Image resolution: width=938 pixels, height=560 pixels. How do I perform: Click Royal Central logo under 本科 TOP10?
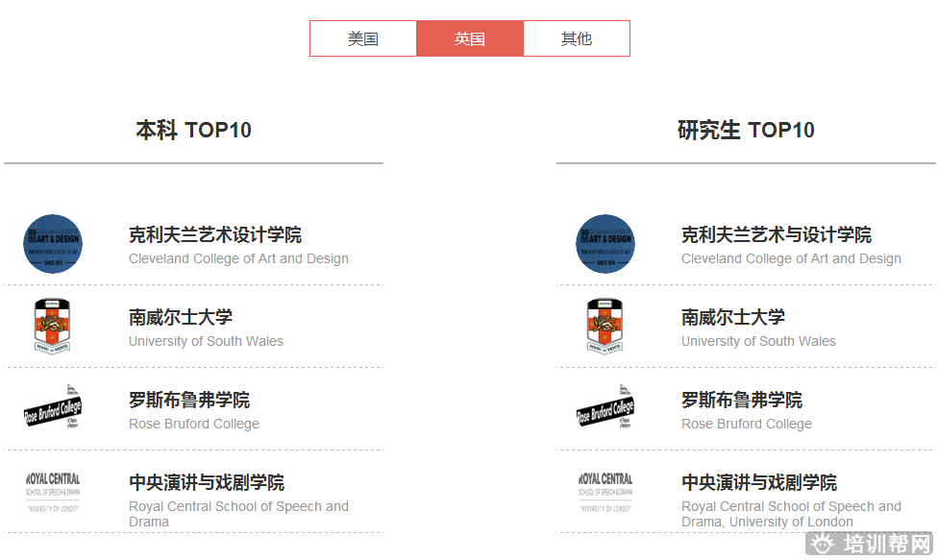(x=53, y=493)
